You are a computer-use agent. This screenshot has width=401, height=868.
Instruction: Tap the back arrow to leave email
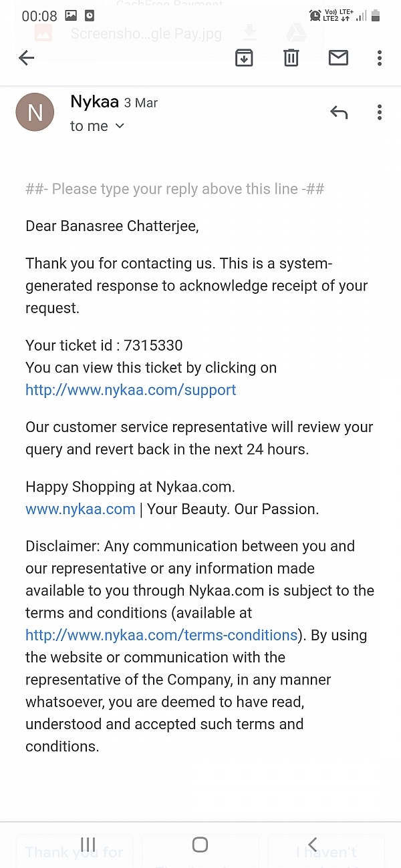coord(27,58)
